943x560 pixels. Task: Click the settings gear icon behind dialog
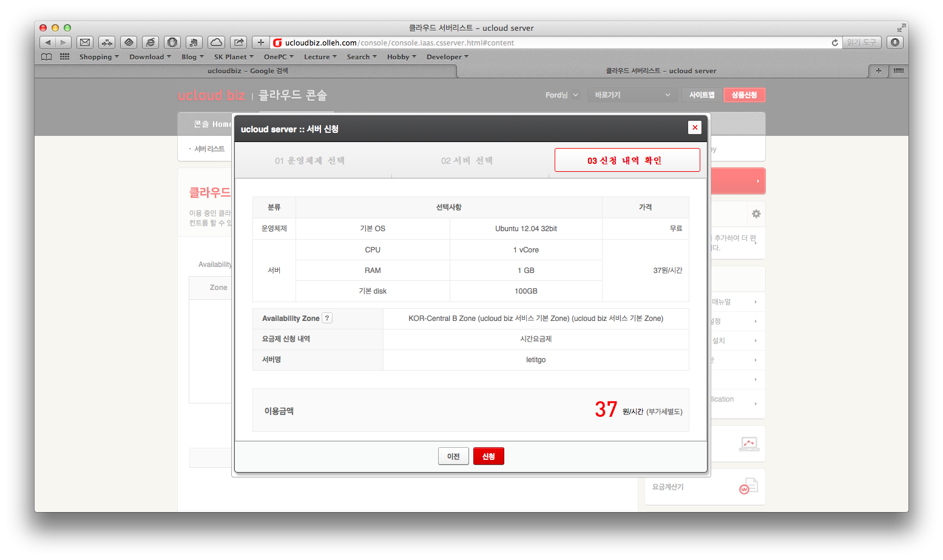click(756, 214)
